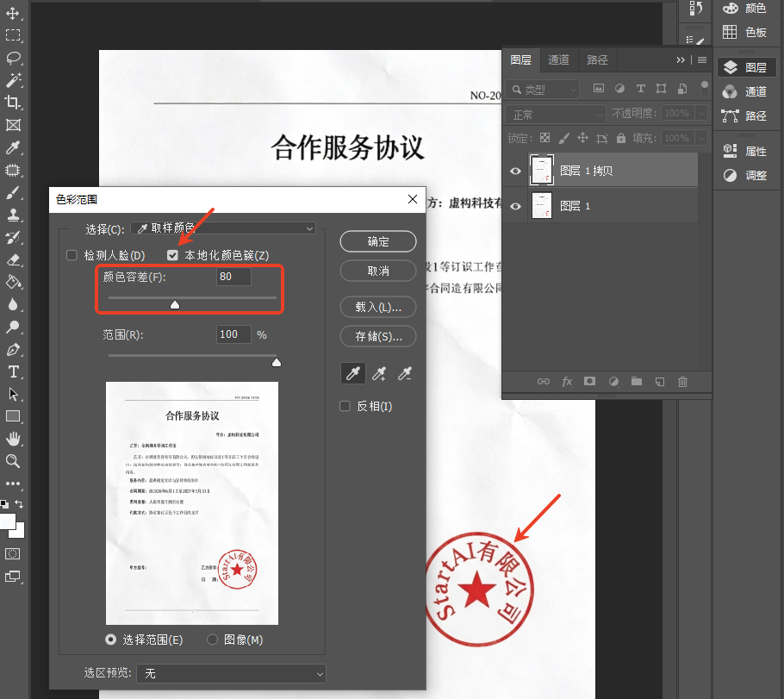The width and height of the screenshot is (784, 699).
Task: Click the Add layer mask icon
Action: coord(589,381)
